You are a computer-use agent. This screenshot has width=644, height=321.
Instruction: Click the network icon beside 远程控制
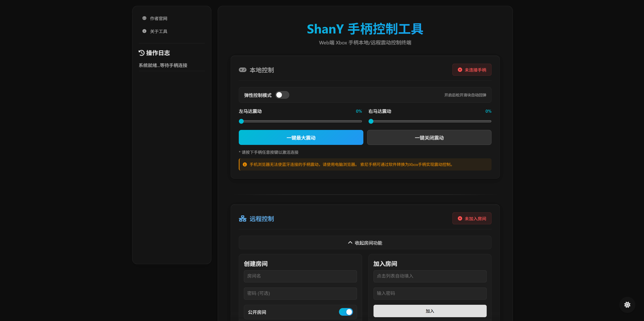243,218
